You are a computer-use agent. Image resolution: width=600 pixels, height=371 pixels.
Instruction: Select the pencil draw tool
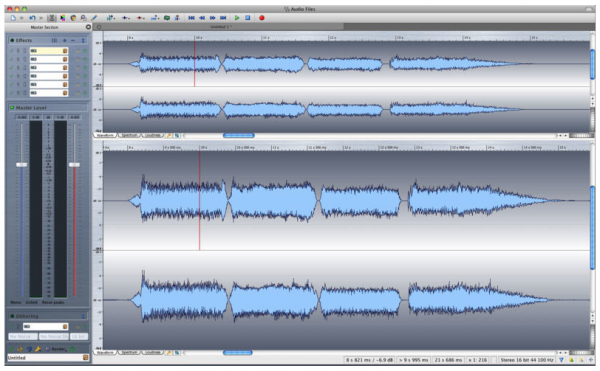click(x=94, y=18)
